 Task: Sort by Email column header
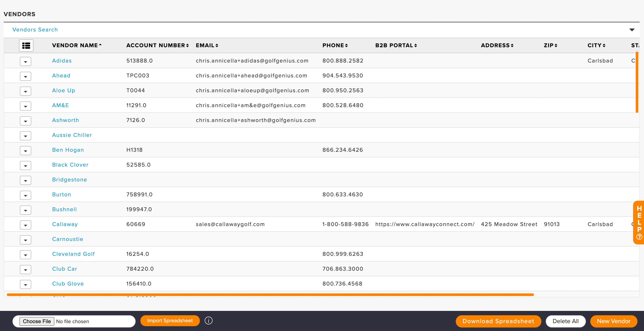click(207, 45)
